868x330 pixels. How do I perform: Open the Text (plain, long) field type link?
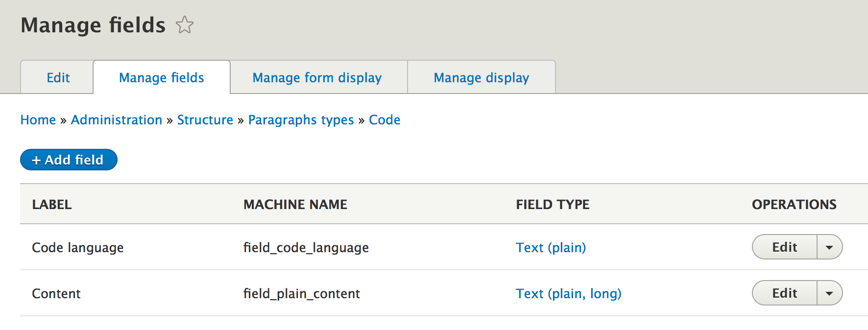(569, 294)
